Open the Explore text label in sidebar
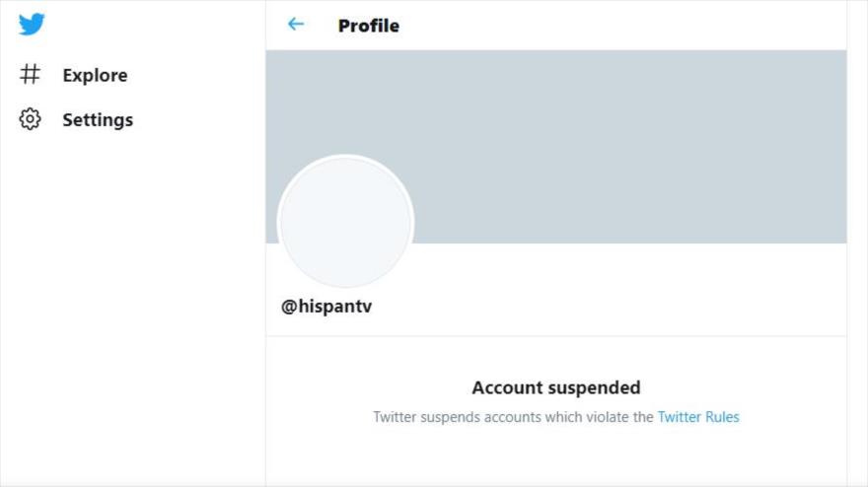Viewport: 868px width, 487px height. point(95,76)
